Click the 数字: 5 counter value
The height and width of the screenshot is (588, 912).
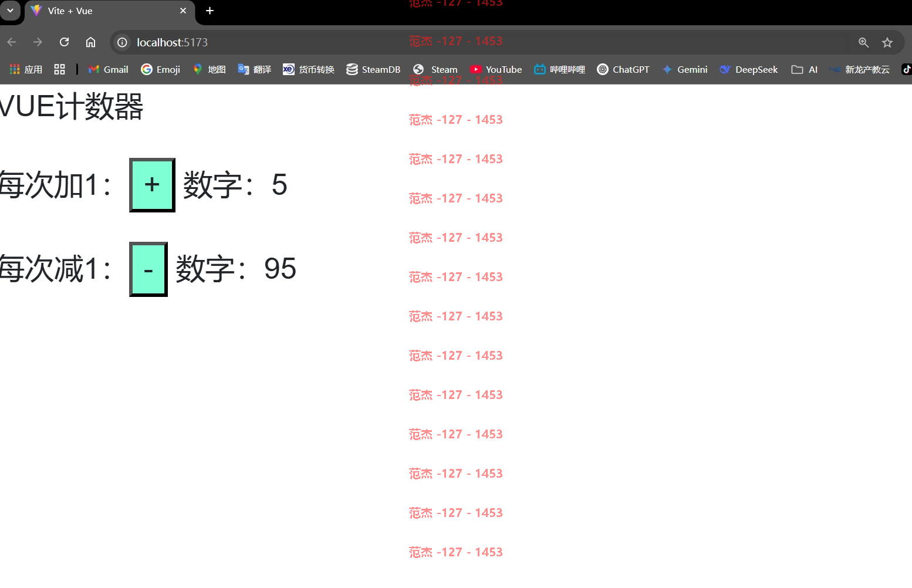(x=235, y=185)
